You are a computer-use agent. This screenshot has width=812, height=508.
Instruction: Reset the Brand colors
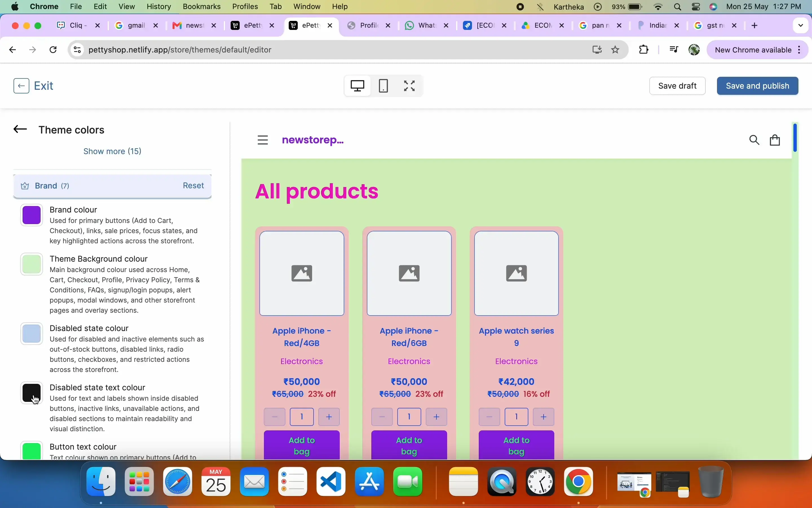[x=193, y=186]
